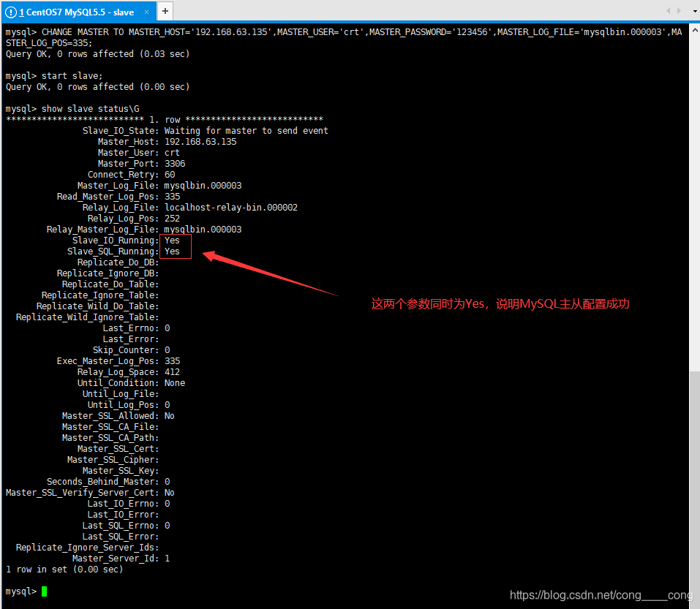Viewport: 700px width, 609px height.
Task: Click 'Query OK, 0 rows affected (0.03 sec)'
Action: (x=98, y=54)
